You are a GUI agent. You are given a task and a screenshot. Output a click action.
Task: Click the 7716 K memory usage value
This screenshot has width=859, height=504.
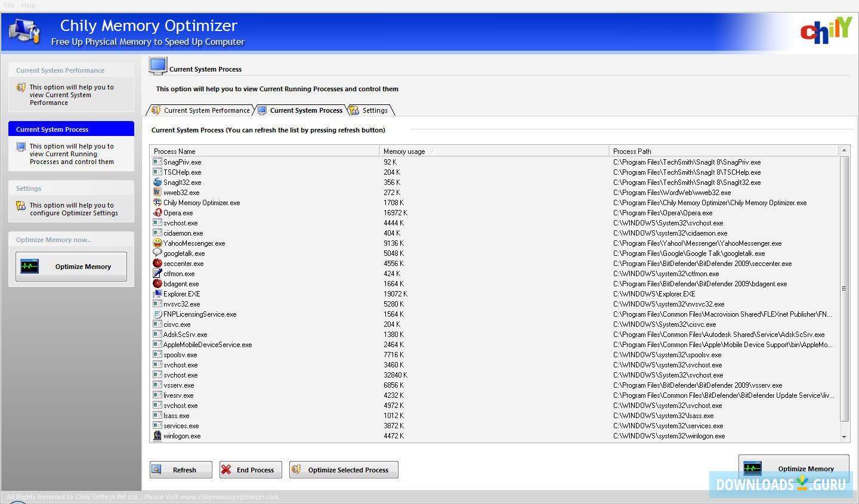(394, 355)
